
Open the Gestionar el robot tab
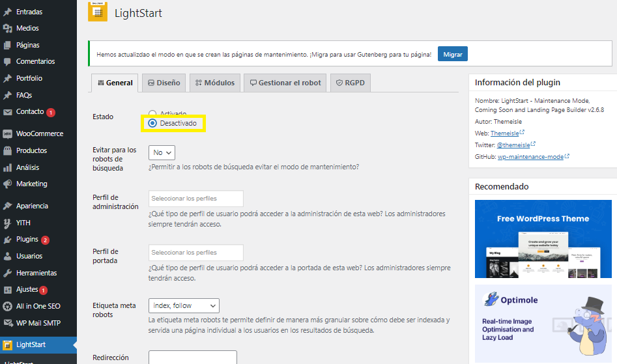pyautogui.click(x=285, y=83)
